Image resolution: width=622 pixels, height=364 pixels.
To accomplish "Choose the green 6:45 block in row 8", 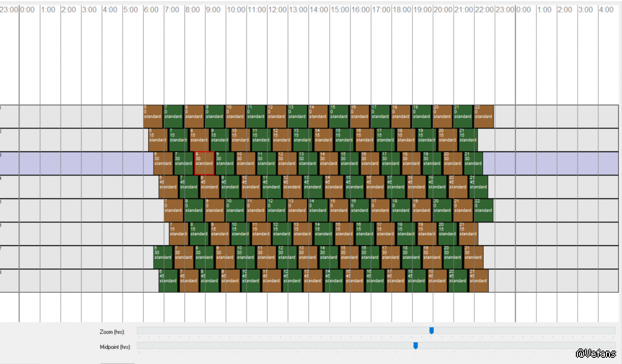I will click(168, 281).
